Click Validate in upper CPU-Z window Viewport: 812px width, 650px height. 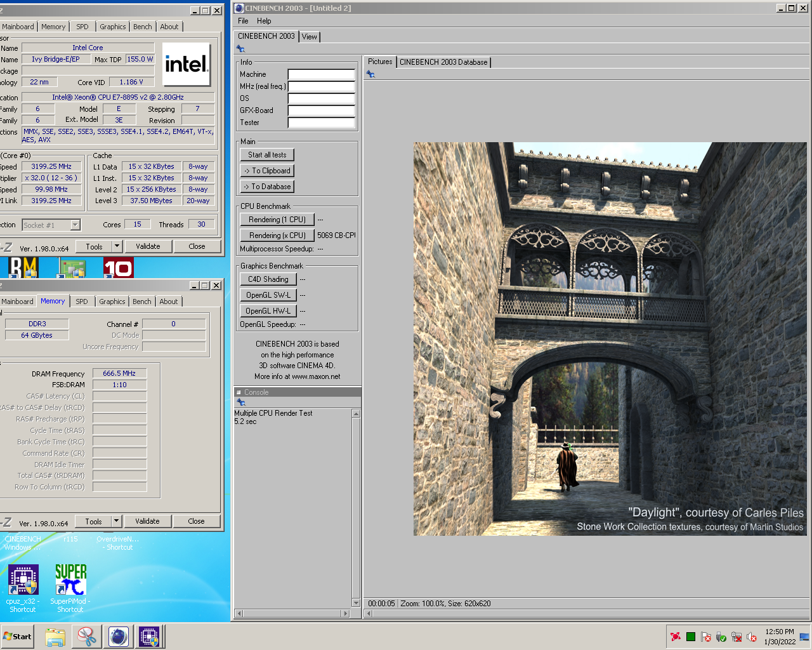point(148,246)
